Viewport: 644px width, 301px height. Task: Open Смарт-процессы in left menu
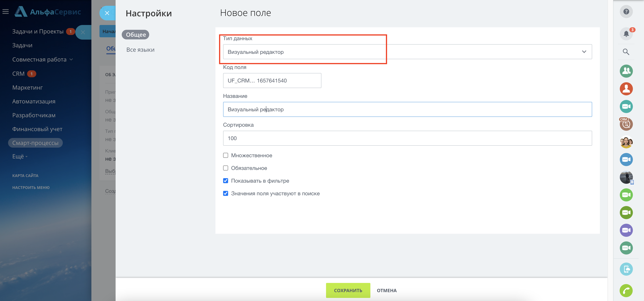35,143
